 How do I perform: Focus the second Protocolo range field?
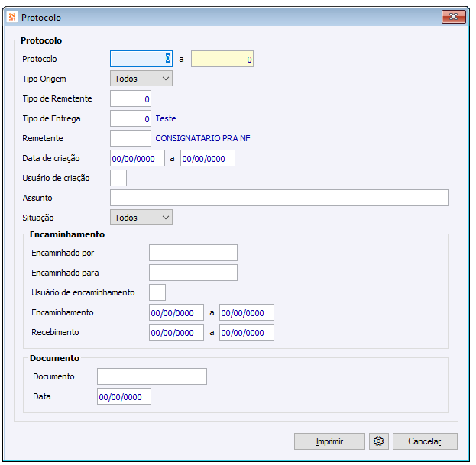[x=222, y=59]
